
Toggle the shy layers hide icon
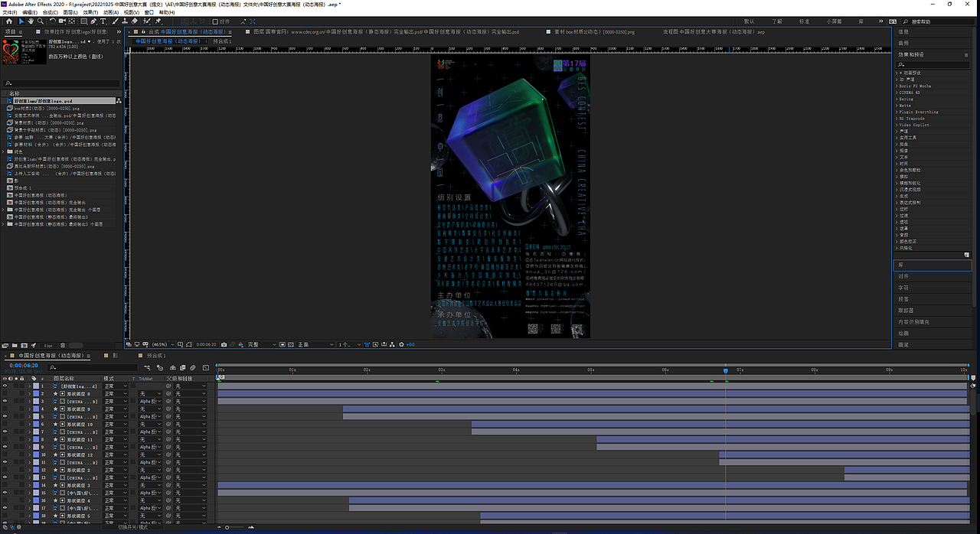pos(173,367)
